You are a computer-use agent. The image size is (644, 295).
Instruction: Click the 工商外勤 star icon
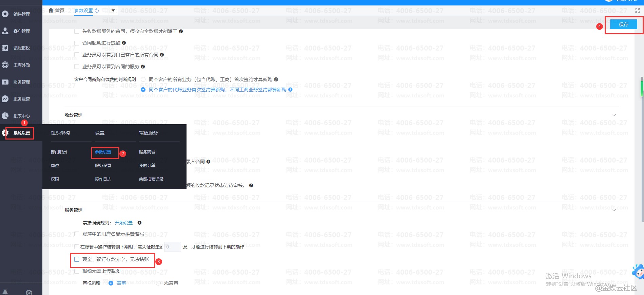tap(5, 65)
